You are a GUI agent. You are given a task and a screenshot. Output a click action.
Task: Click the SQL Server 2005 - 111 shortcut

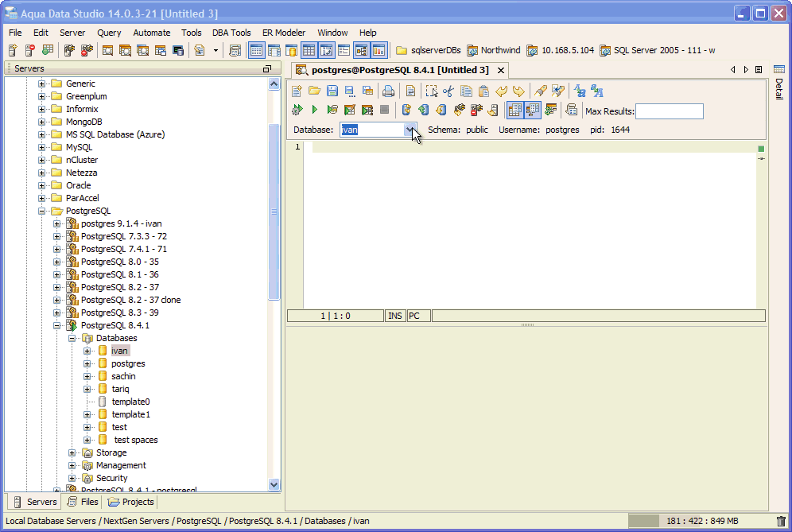pyautogui.click(x=657, y=50)
